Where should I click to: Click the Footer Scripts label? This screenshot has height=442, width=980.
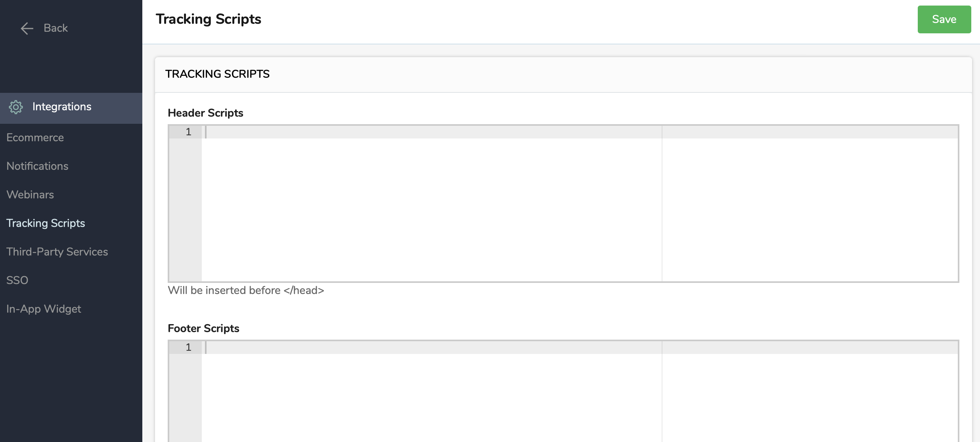(x=203, y=329)
